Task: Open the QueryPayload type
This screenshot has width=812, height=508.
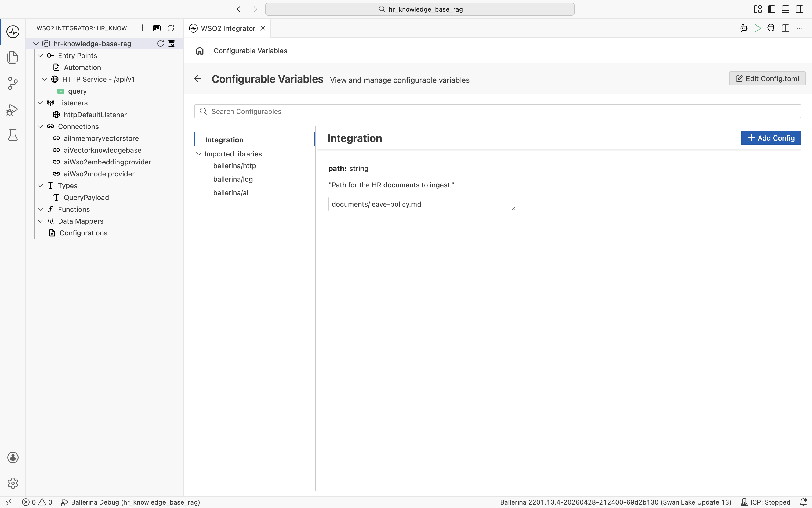Action: pos(86,198)
